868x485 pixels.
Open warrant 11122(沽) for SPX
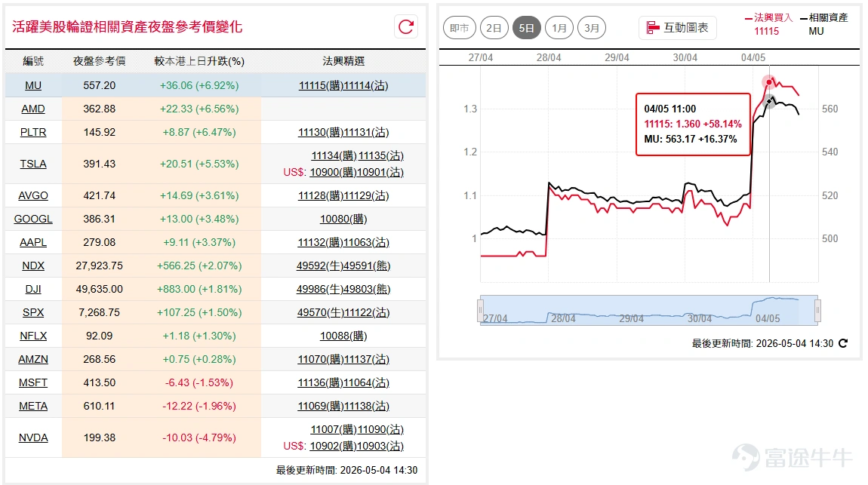(x=367, y=312)
